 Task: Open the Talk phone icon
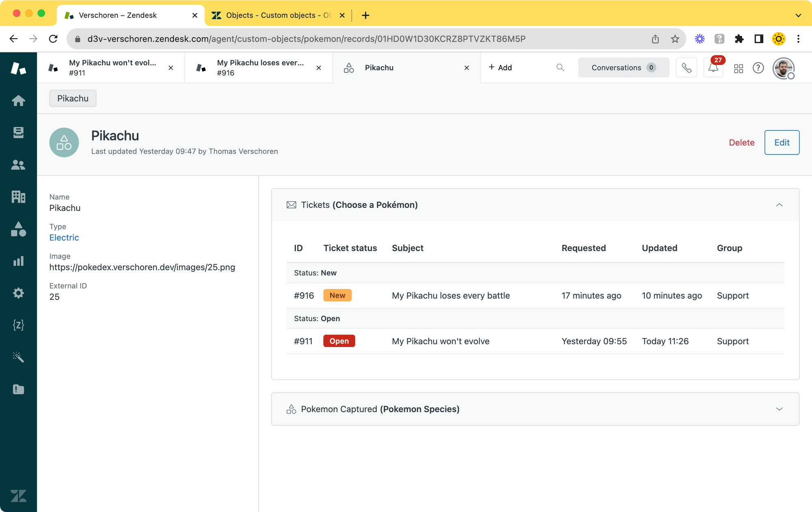click(686, 68)
